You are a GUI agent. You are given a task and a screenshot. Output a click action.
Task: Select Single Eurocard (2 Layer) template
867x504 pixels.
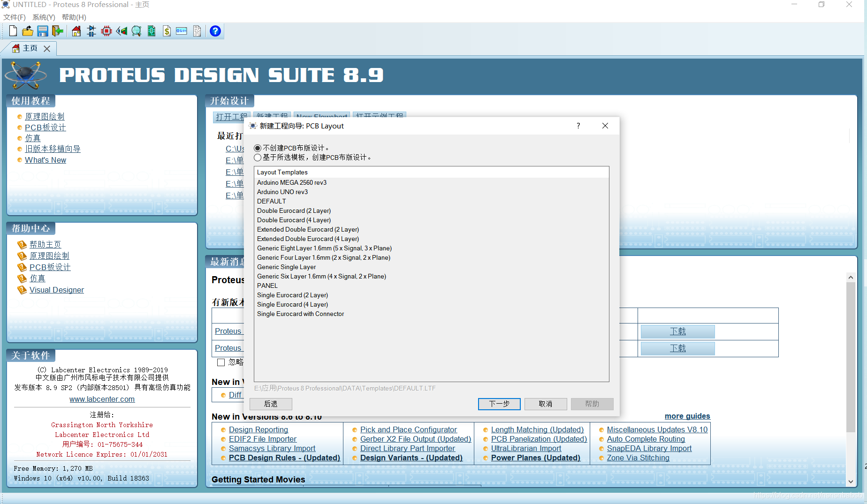click(432, 295)
